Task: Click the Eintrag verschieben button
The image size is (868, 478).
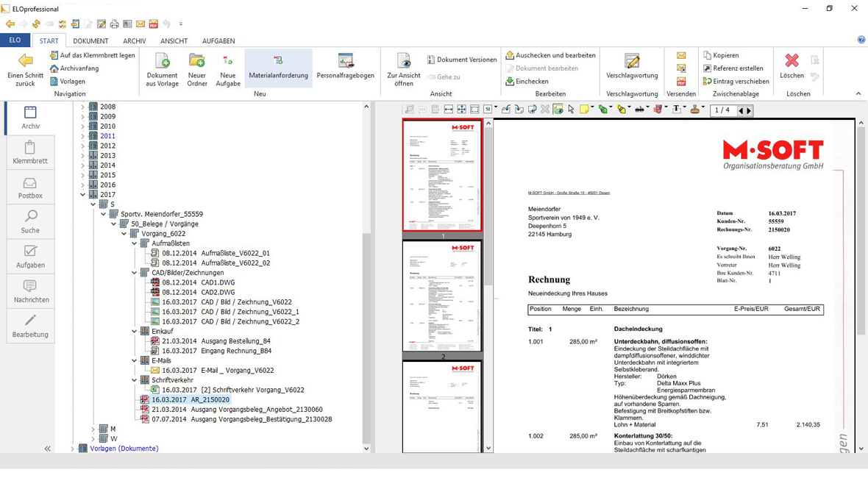Action: (736, 82)
